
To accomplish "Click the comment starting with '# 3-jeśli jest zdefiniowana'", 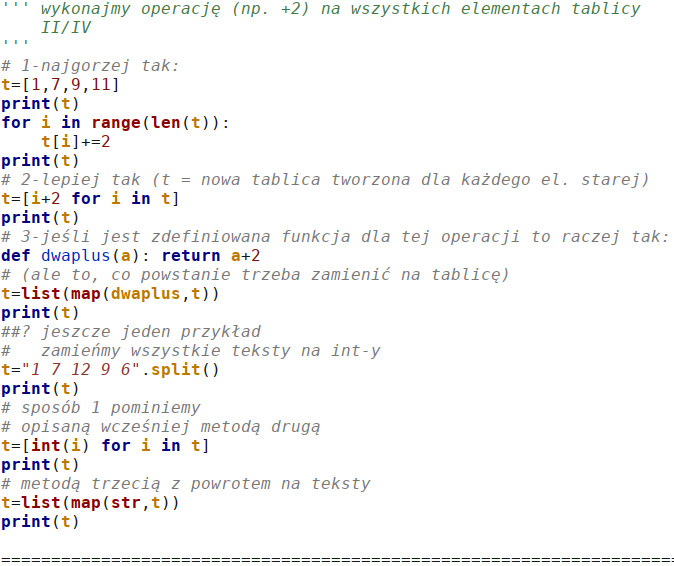I will (x=335, y=236).
